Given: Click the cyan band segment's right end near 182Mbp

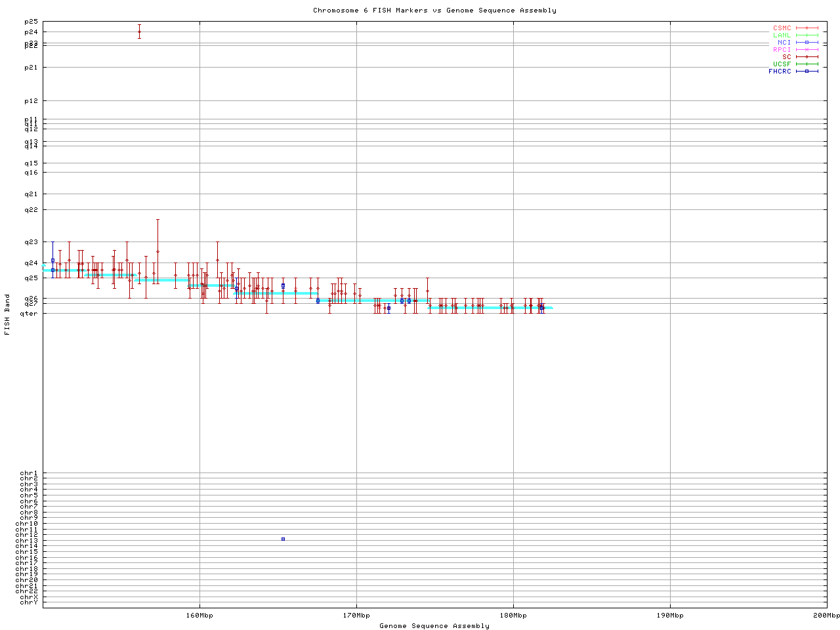Looking at the screenshot, I should (550, 308).
